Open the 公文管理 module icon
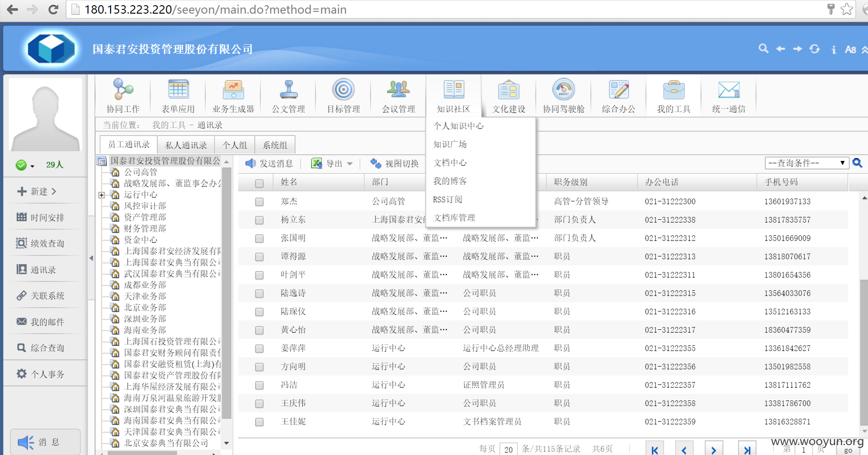Viewport: 868px width, 455px height. coord(289,89)
